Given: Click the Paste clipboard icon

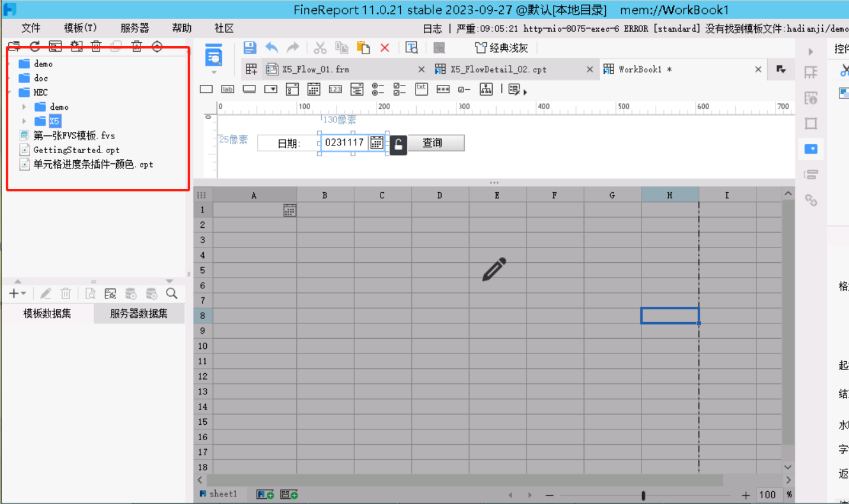Looking at the screenshot, I should tap(363, 48).
